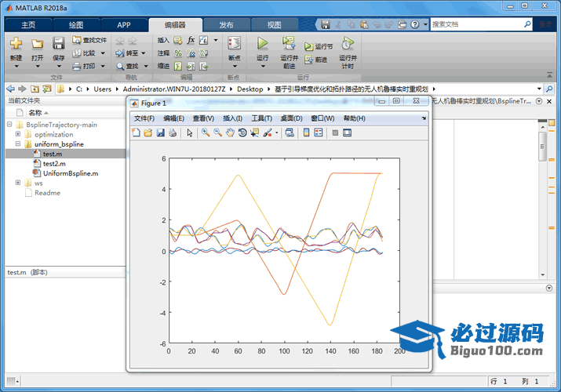Switch to the 绘图 ribbon tab
The width and height of the screenshot is (561, 392).
click(x=75, y=24)
